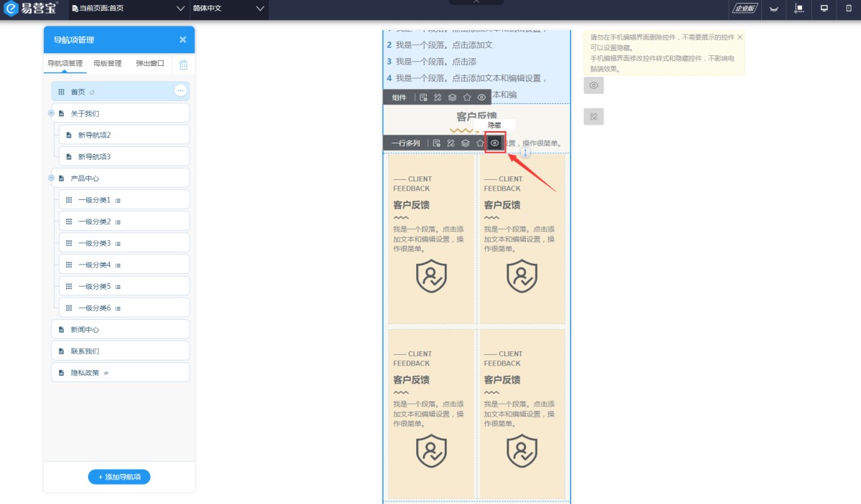Click the layers icon in 一行多列 toolbar

click(466, 143)
